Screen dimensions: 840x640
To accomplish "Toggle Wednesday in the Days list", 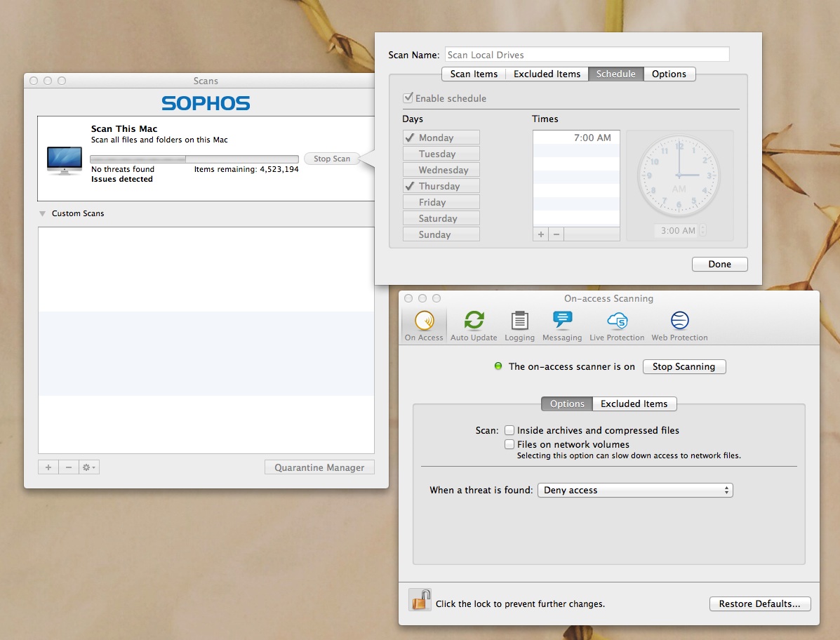I will 441,170.
